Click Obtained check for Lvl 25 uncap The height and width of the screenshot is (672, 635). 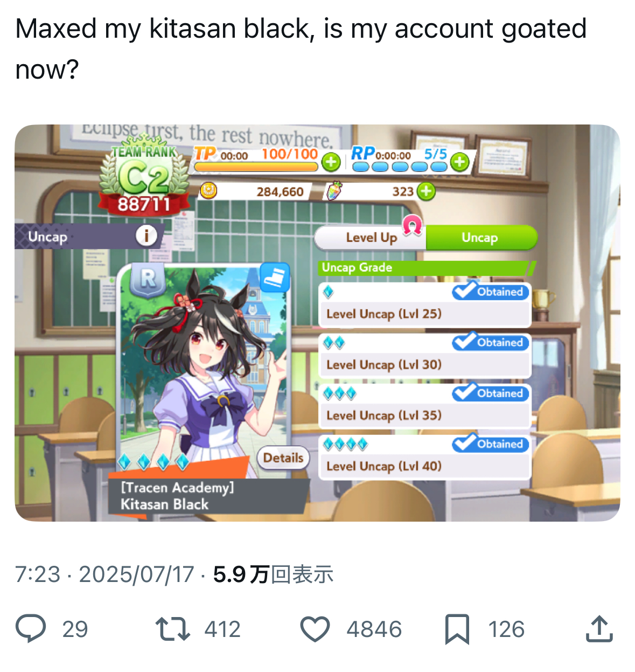click(x=490, y=292)
